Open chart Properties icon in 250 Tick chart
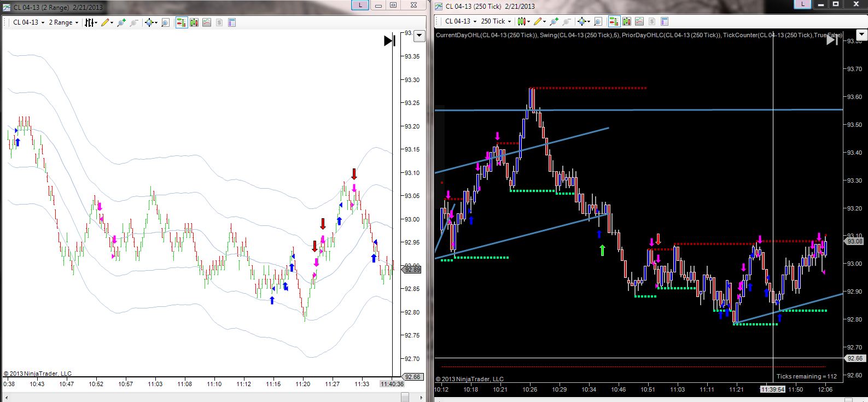Screen dimensions: 868x402 pos(665,21)
